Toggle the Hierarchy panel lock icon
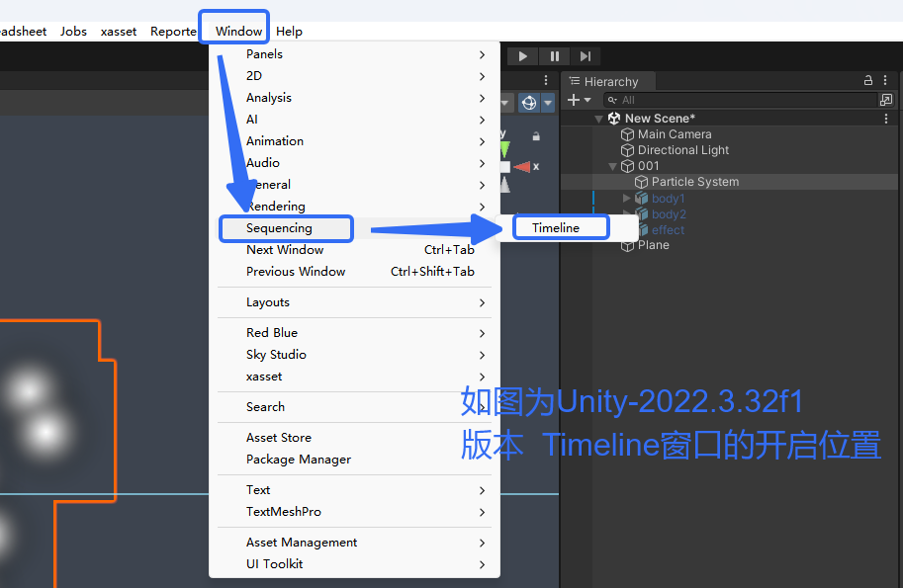This screenshot has height=588, width=903. [x=868, y=81]
